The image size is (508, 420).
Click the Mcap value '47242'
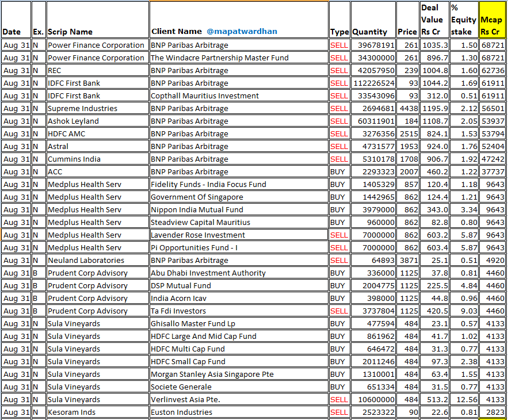point(493,159)
